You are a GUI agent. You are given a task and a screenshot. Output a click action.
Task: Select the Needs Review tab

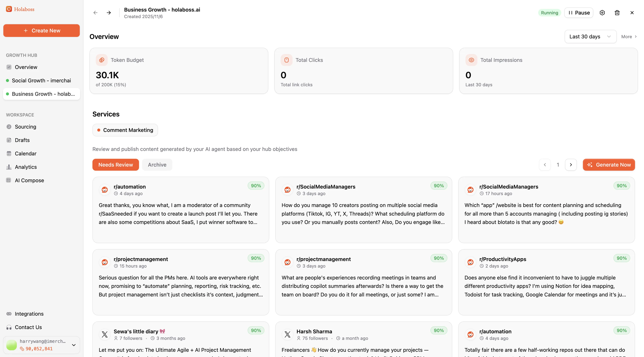coord(116,165)
